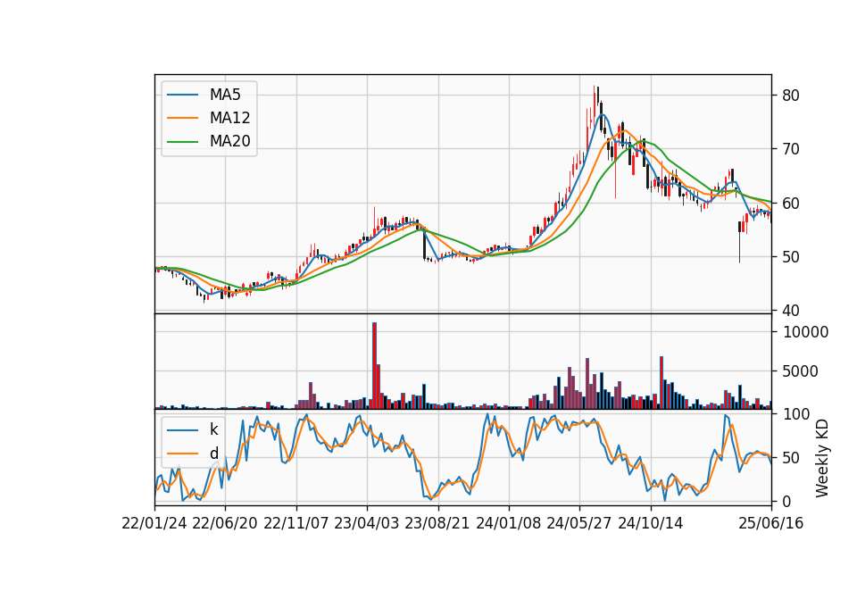Click the green MA20 legend line sample
This screenshot has height=616, width=857.
pyautogui.click(x=182, y=142)
